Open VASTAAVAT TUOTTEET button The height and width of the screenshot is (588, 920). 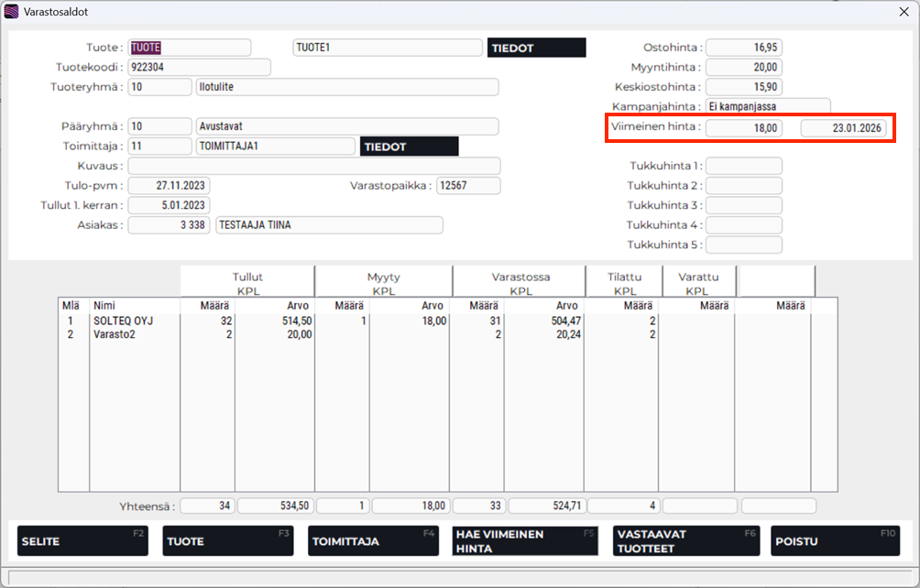point(687,540)
